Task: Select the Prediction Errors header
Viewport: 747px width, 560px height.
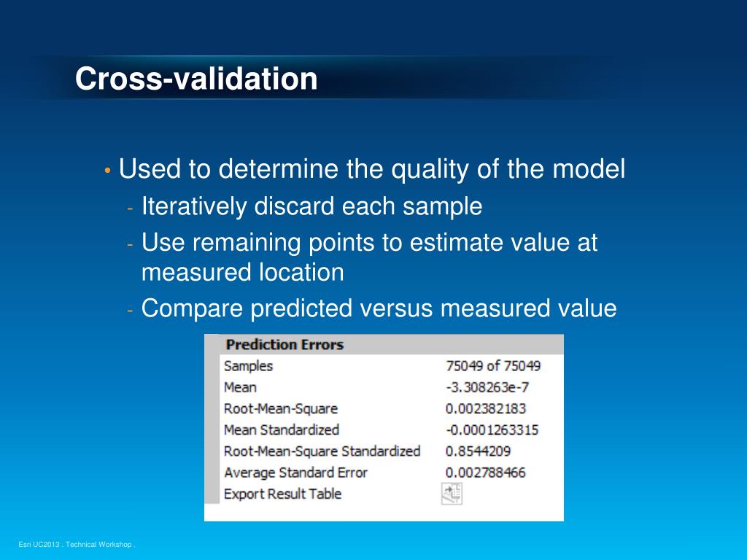Action: click(x=285, y=344)
